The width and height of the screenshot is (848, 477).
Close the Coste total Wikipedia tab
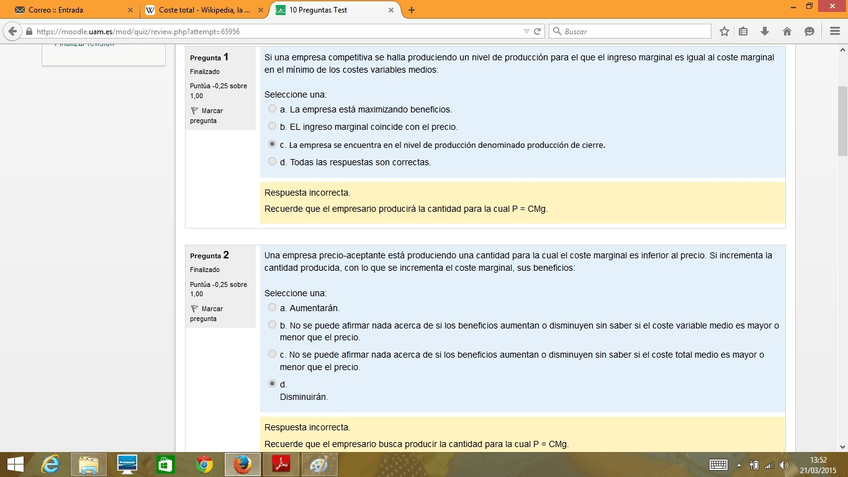coord(260,10)
